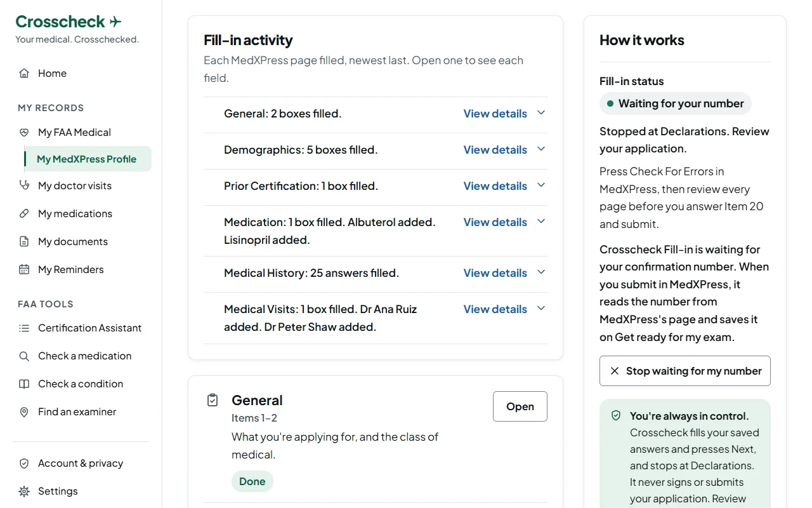Screen dimensions: 812x508
Task: Click the Home house icon
Action: click(24, 73)
